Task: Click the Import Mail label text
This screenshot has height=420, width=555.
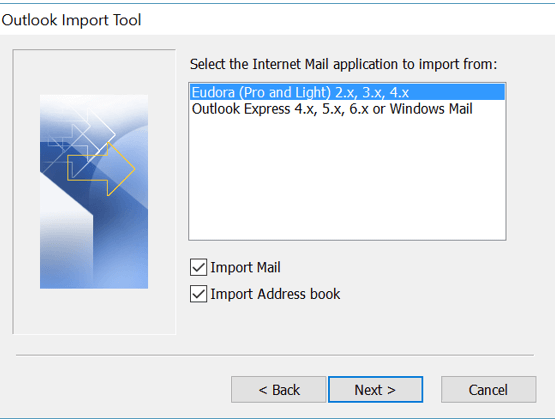Action: click(x=245, y=267)
